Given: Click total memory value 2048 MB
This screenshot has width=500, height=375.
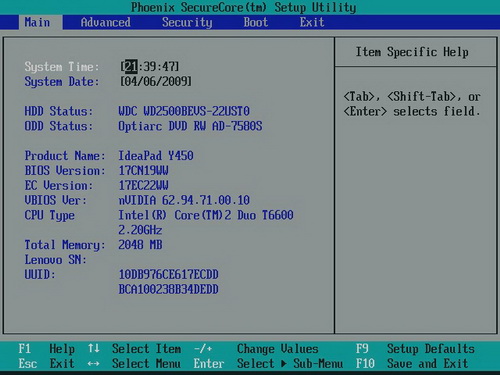Looking at the screenshot, I should (140, 245).
